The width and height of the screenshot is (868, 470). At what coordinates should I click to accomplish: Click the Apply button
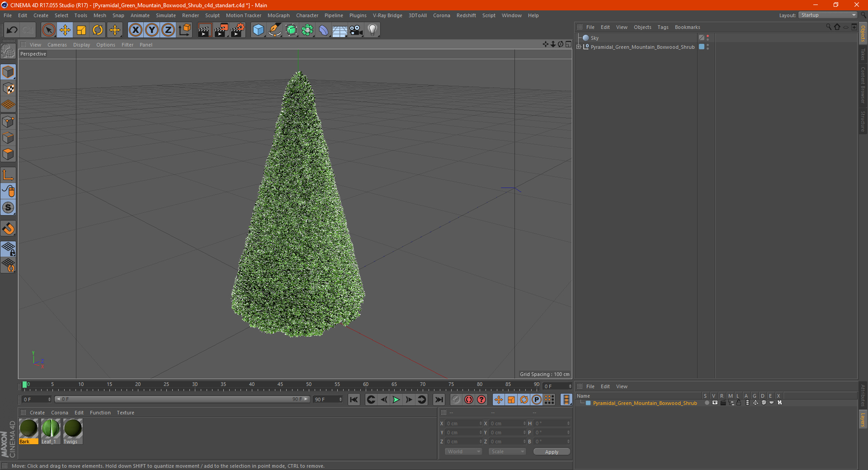coord(552,452)
